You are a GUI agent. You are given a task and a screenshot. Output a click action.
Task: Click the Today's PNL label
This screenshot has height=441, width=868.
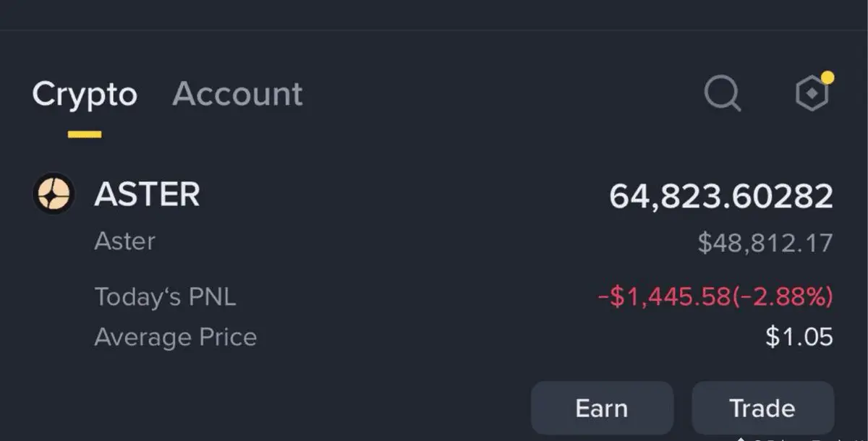click(165, 296)
